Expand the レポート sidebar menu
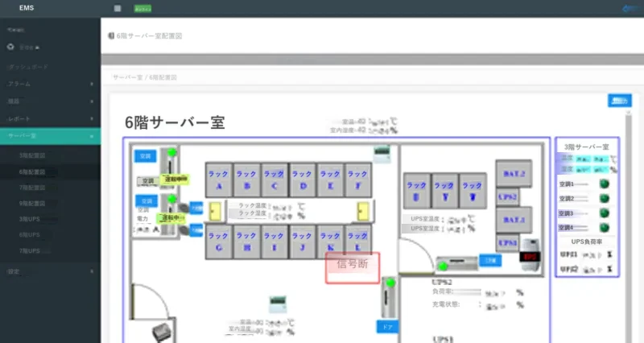Screen dimensions: 644x343 (50, 118)
